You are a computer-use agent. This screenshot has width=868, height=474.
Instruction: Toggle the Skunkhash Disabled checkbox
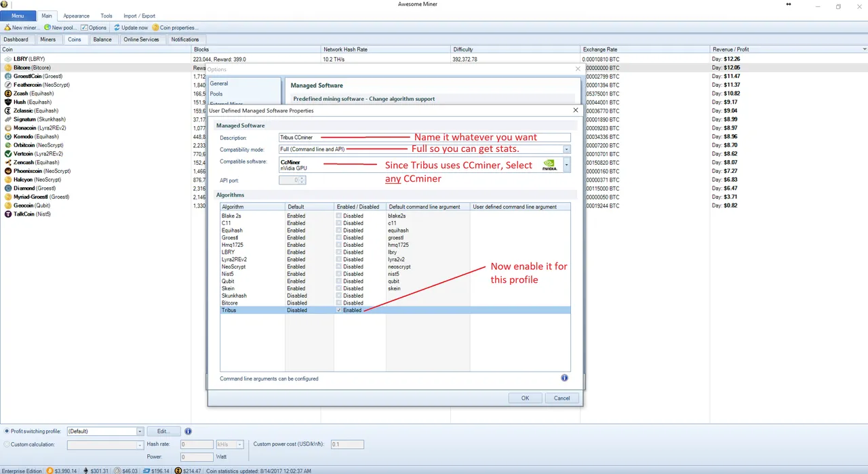coord(339,296)
